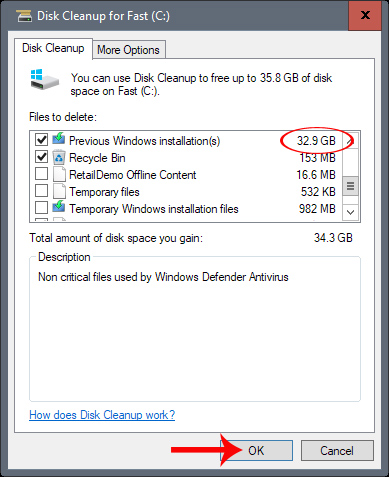Select the Disk Cleanup tab
389x477 pixels.
click(53, 48)
